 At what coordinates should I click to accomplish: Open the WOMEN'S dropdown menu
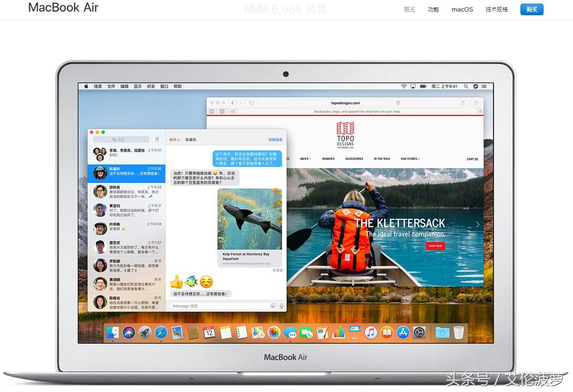click(x=328, y=159)
